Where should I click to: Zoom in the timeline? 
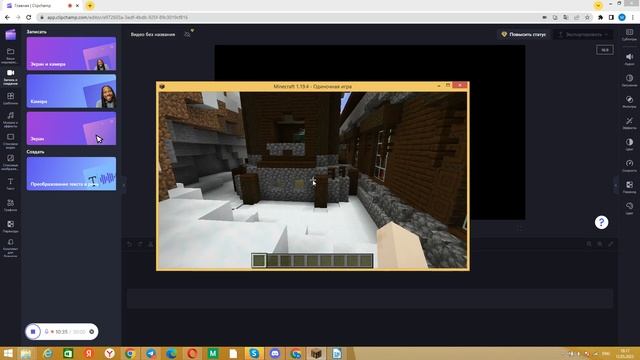(x=600, y=244)
